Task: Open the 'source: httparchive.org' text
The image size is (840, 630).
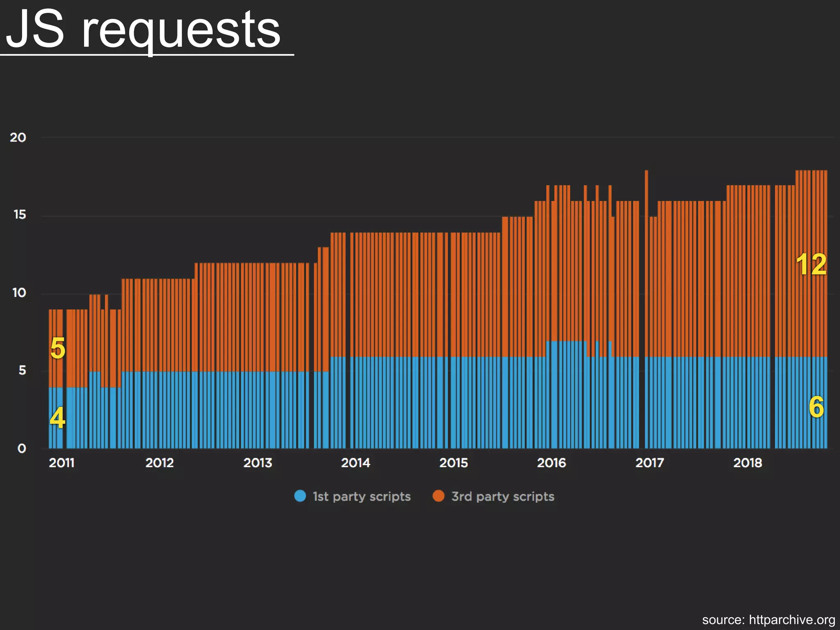Action: pyautogui.click(x=768, y=619)
